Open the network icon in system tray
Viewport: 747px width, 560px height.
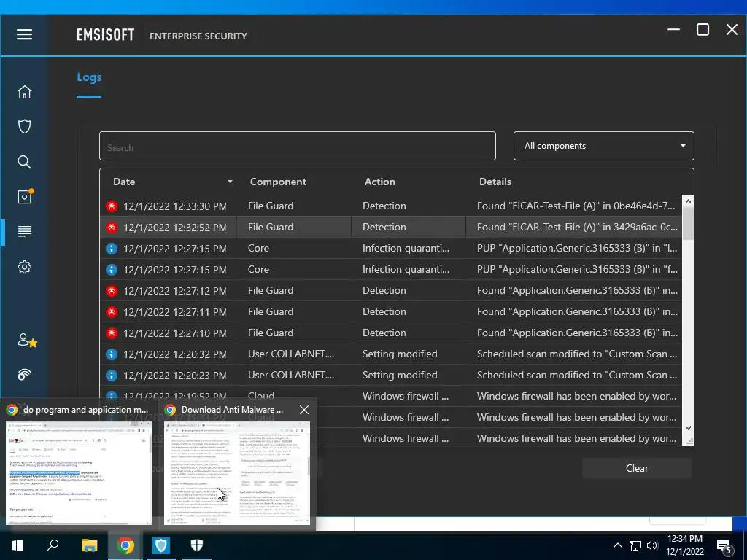coord(635,545)
